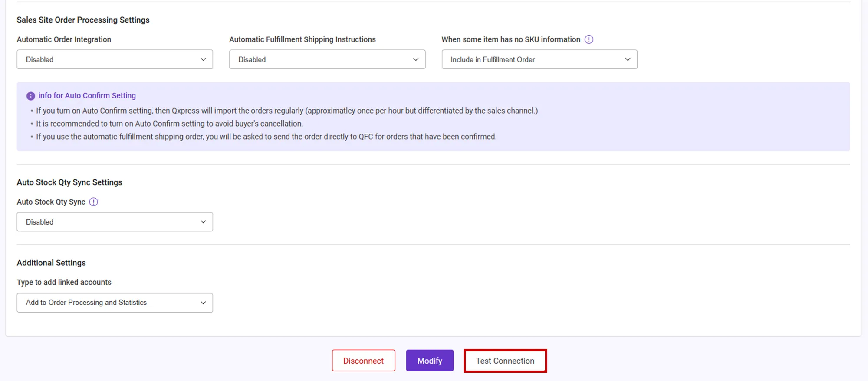Click chevron arrow in Include in Fulfillment Order field

point(628,59)
